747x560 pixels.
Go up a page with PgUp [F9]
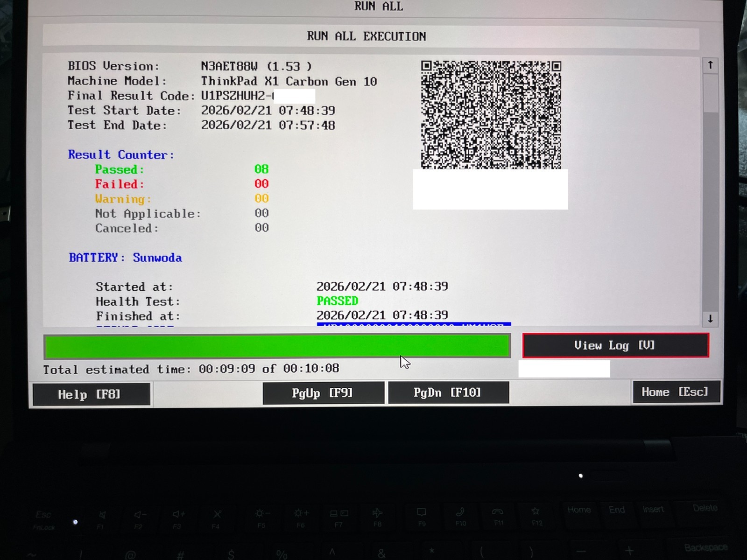(323, 393)
